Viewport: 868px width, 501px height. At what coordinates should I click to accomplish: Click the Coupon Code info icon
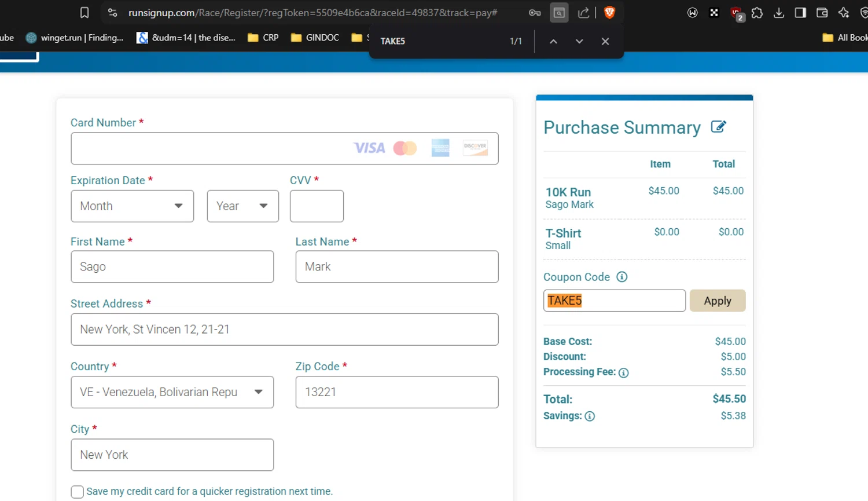(621, 277)
